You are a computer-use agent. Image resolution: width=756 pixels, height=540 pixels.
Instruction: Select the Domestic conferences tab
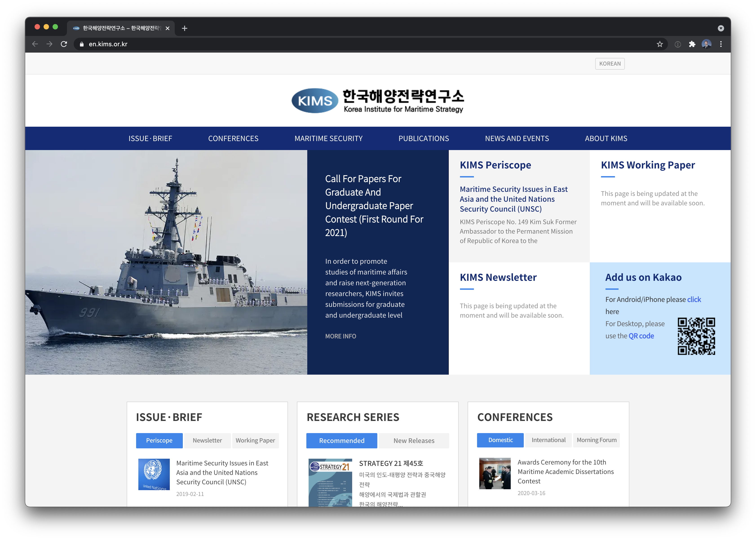tap(500, 440)
